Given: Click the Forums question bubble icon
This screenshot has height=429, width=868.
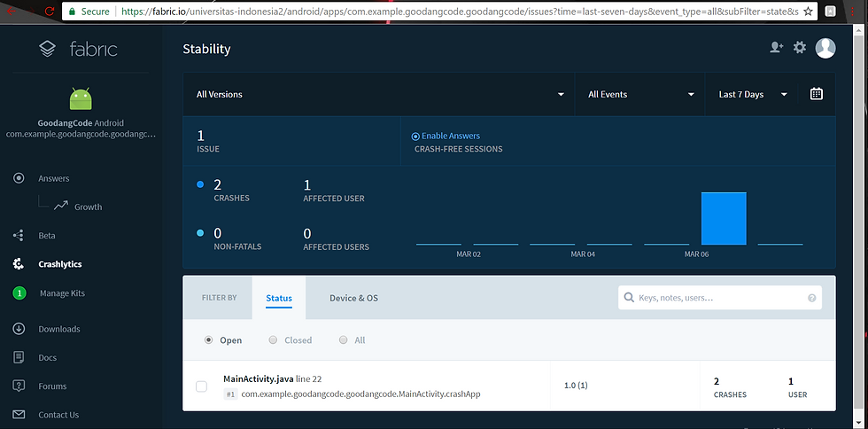Looking at the screenshot, I should [x=19, y=386].
